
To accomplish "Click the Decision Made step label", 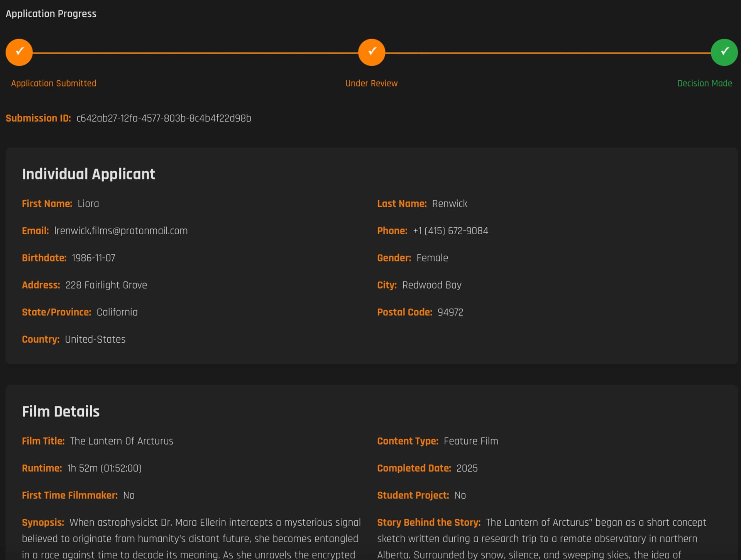I will pos(705,83).
